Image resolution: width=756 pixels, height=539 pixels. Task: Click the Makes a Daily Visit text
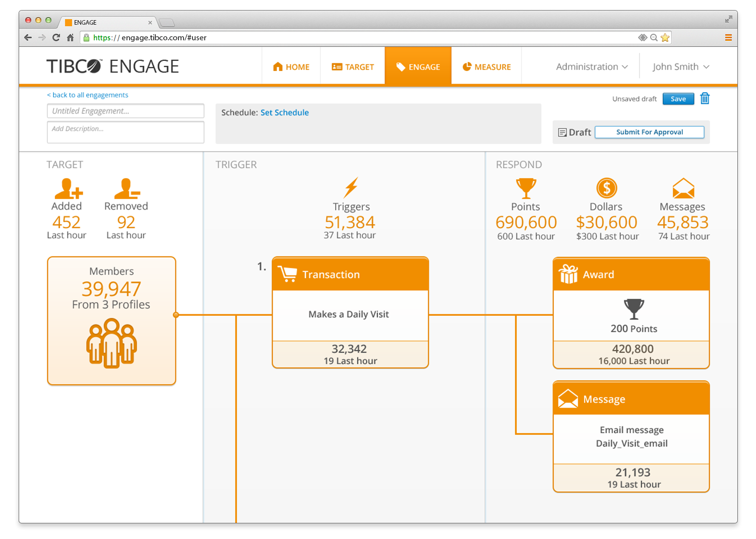tap(349, 314)
